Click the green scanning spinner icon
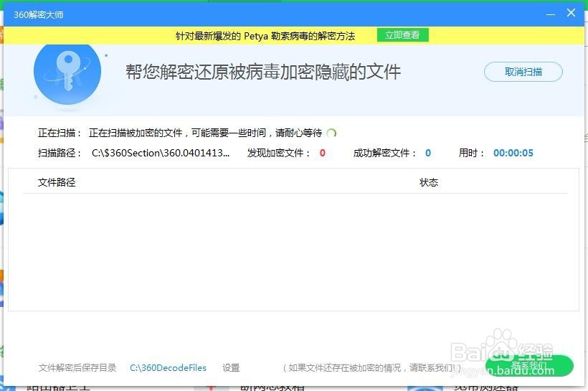The width and height of the screenshot is (588, 391). pyautogui.click(x=331, y=133)
